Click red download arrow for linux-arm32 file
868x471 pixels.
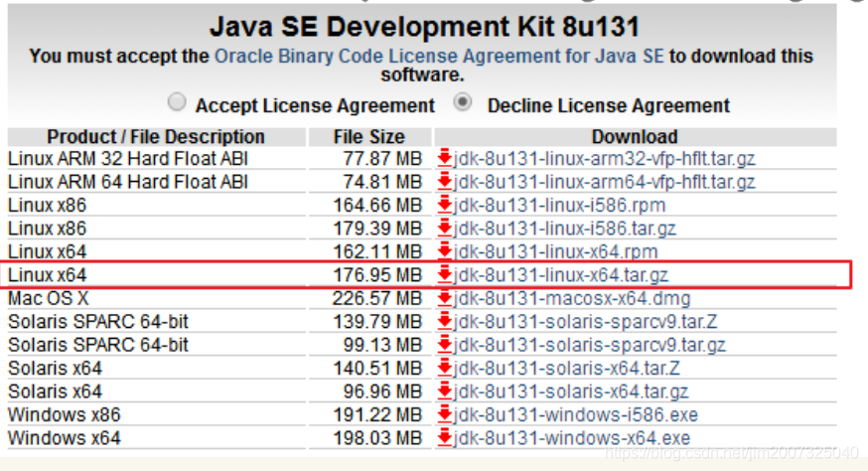point(445,158)
